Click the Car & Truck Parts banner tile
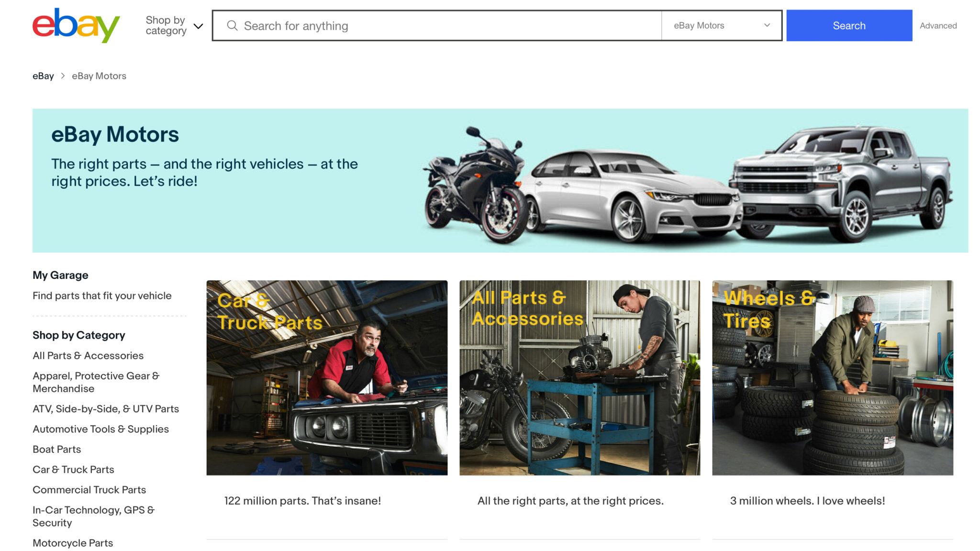Viewport: 980px width, 551px height. (327, 377)
